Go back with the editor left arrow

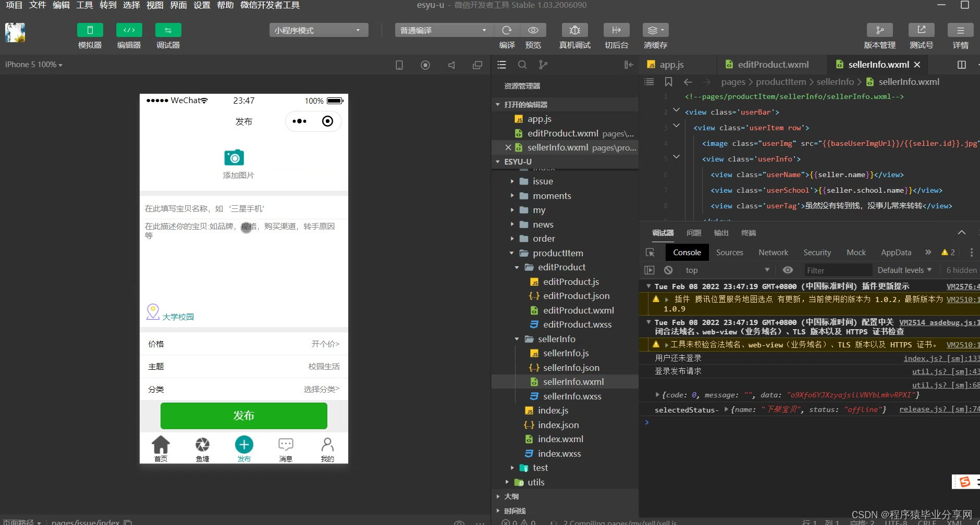[688, 82]
